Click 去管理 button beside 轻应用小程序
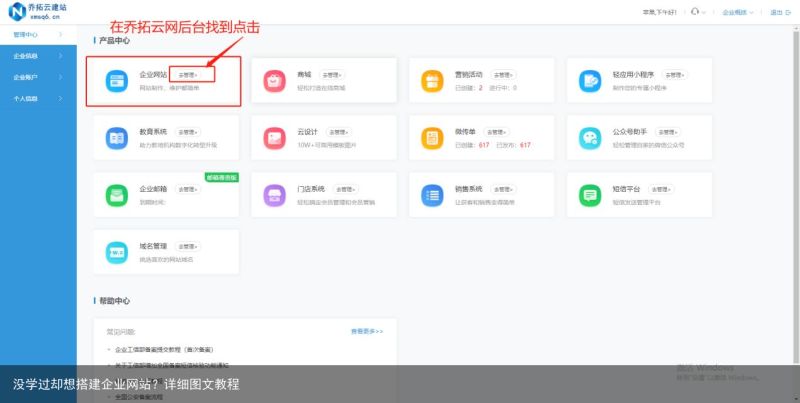Image resolution: width=800 pixels, height=403 pixels. (x=674, y=75)
